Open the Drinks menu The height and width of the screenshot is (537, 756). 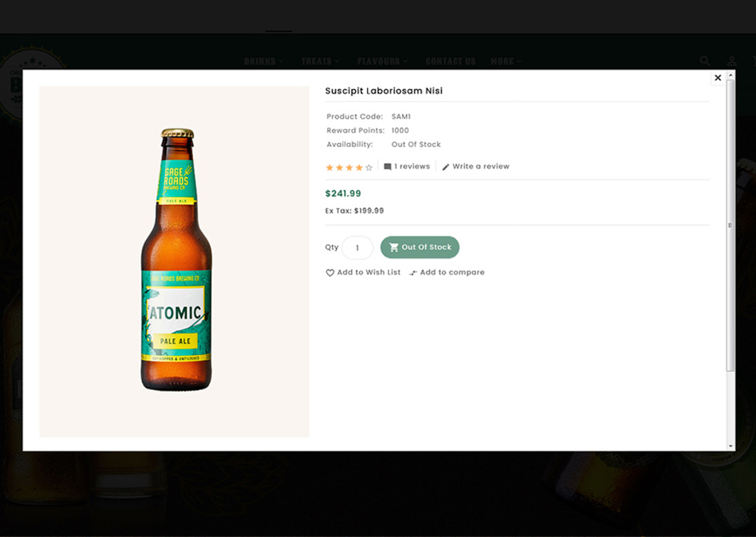click(263, 61)
